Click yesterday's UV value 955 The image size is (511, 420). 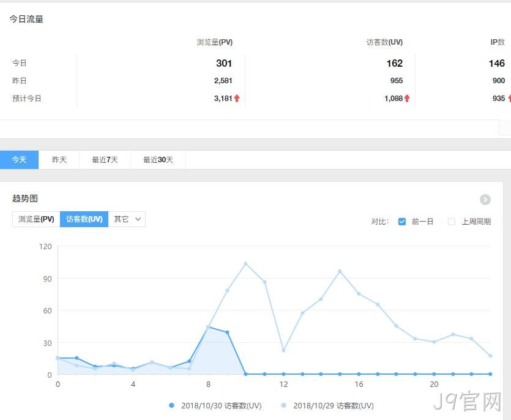tap(397, 81)
